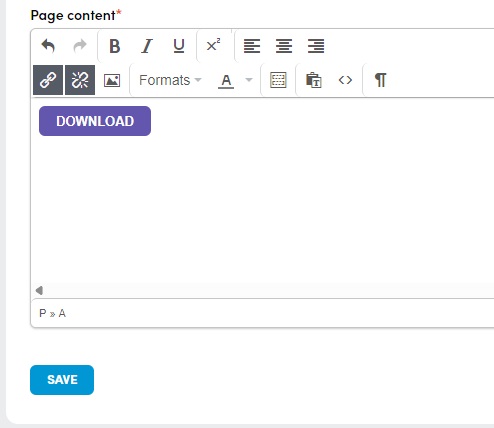Open the source code view

click(x=345, y=80)
